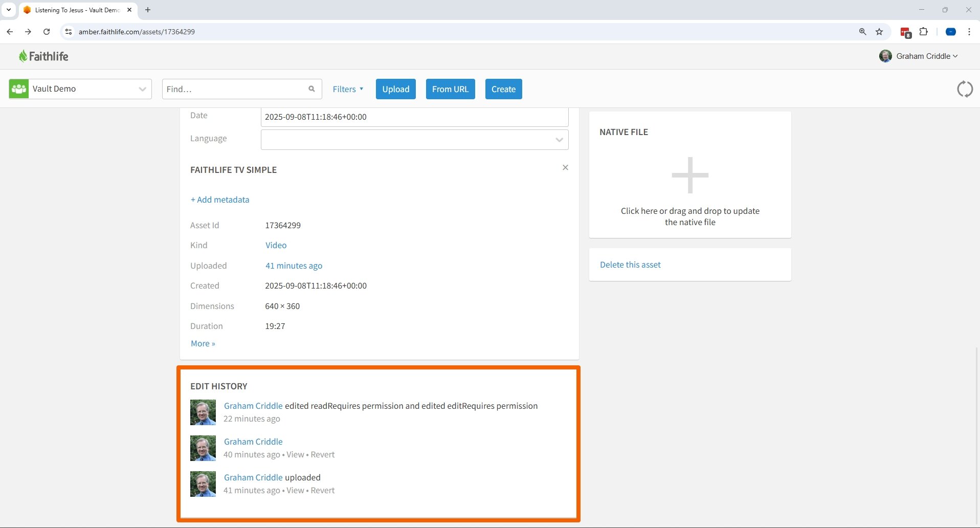Remove the Faithlife TV Simple section with X
The height and width of the screenshot is (528, 980).
click(x=565, y=167)
